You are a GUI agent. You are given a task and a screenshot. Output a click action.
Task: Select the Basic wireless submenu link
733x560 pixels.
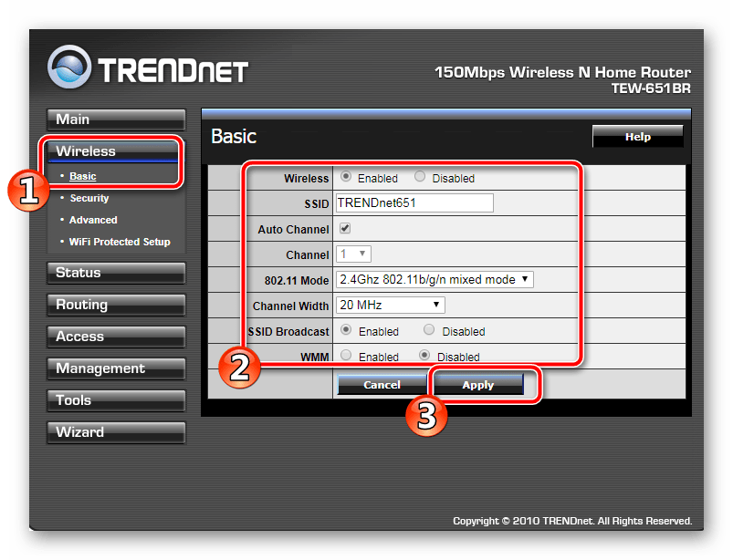[83, 176]
